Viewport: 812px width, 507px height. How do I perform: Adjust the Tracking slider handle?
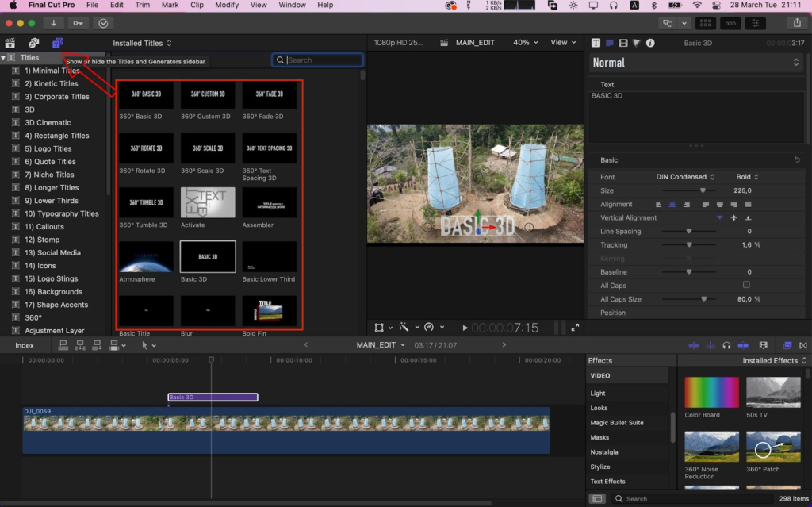[689, 244]
